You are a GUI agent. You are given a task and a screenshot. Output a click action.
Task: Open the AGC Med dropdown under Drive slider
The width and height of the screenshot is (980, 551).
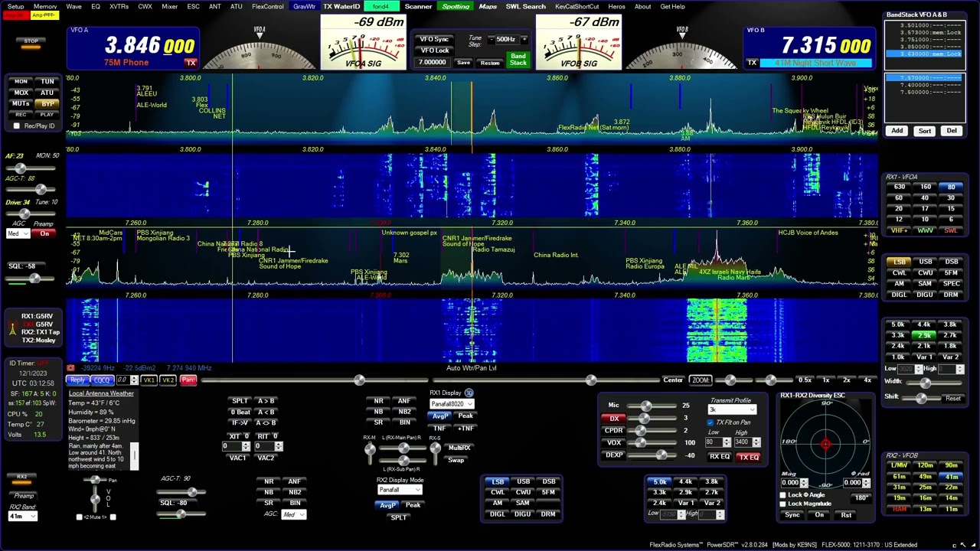[18, 233]
